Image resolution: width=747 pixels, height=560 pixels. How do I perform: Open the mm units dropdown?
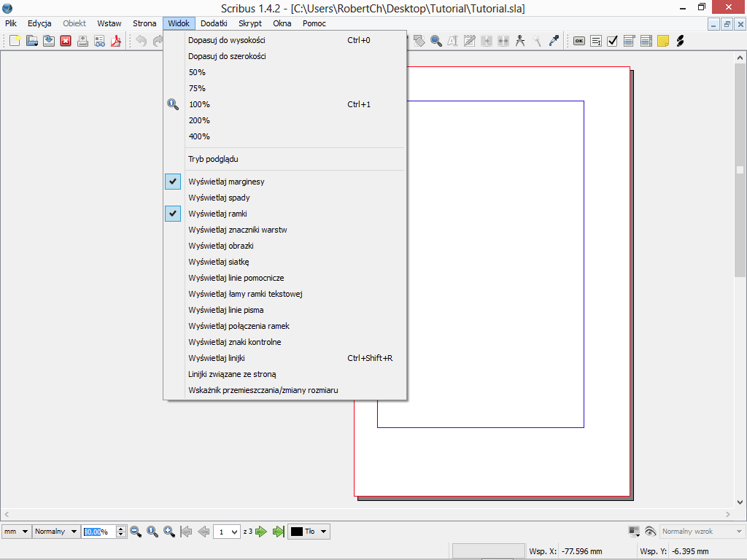click(16, 532)
